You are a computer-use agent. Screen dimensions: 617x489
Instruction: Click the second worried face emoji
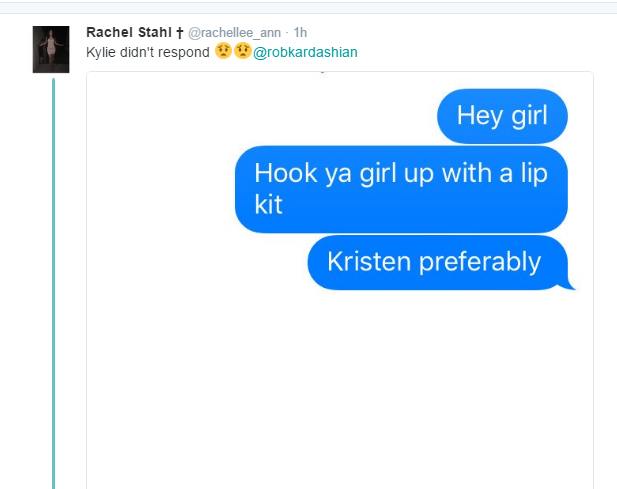pos(242,51)
